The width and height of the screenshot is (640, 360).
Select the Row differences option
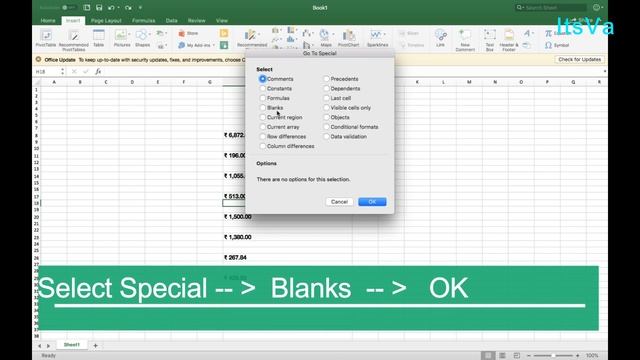click(262, 136)
